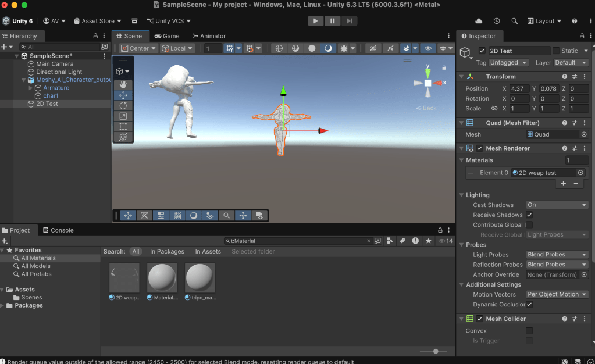Open the Cast Shadows dropdown
The height and width of the screenshot is (364, 595).
(x=557, y=205)
